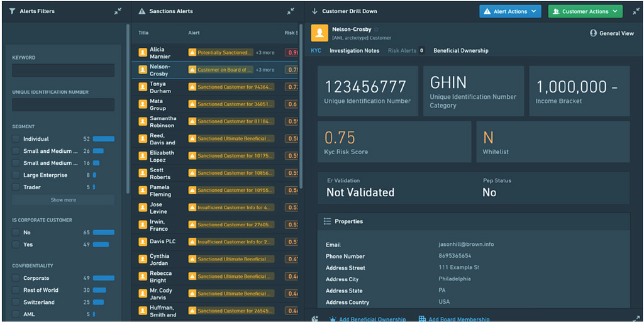Screen dimensions: 644x322
Task: Click the Properties list icon
Action: [327, 221]
